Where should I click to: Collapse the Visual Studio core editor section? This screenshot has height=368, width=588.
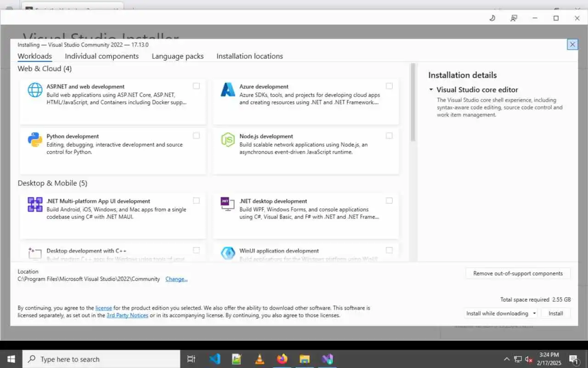click(x=431, y=90)
